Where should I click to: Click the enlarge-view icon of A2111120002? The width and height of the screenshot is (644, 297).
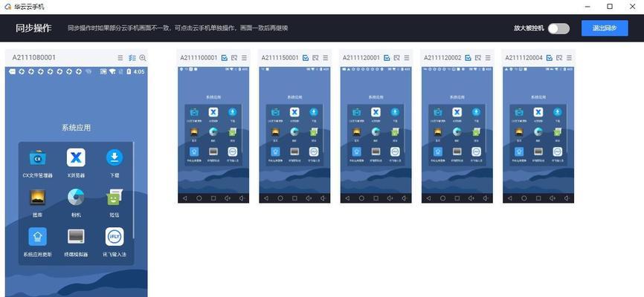pos(478,58)
